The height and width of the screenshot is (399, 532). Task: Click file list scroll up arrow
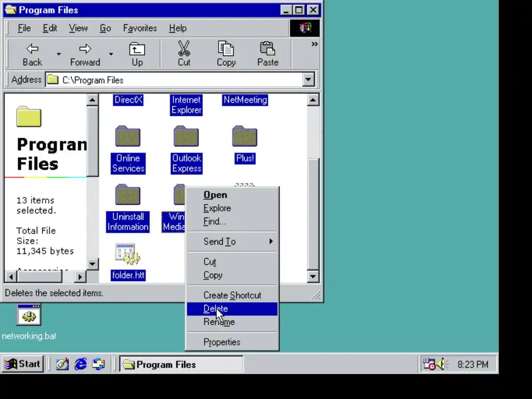[313, 100]
